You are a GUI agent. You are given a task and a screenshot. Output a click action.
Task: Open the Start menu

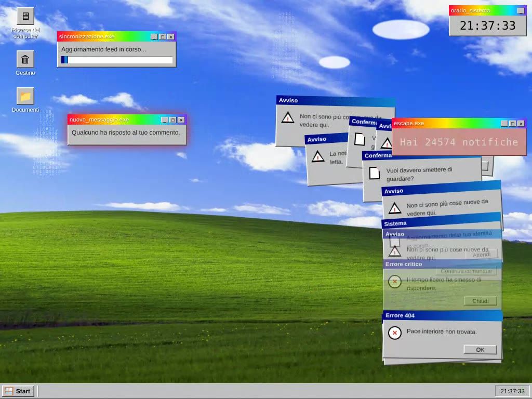coord(18,391)
